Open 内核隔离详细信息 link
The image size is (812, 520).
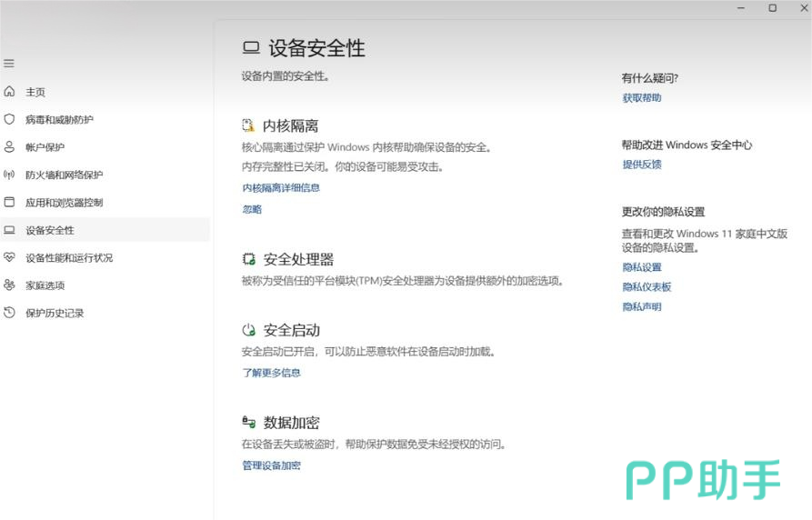pos(281,188)
